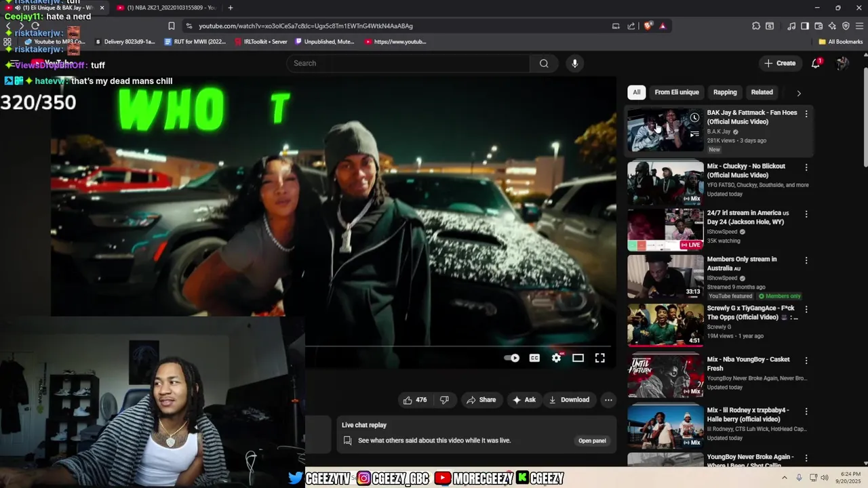Open options for Nba YoungBoy Casket Fresh mix

point(806,361)
